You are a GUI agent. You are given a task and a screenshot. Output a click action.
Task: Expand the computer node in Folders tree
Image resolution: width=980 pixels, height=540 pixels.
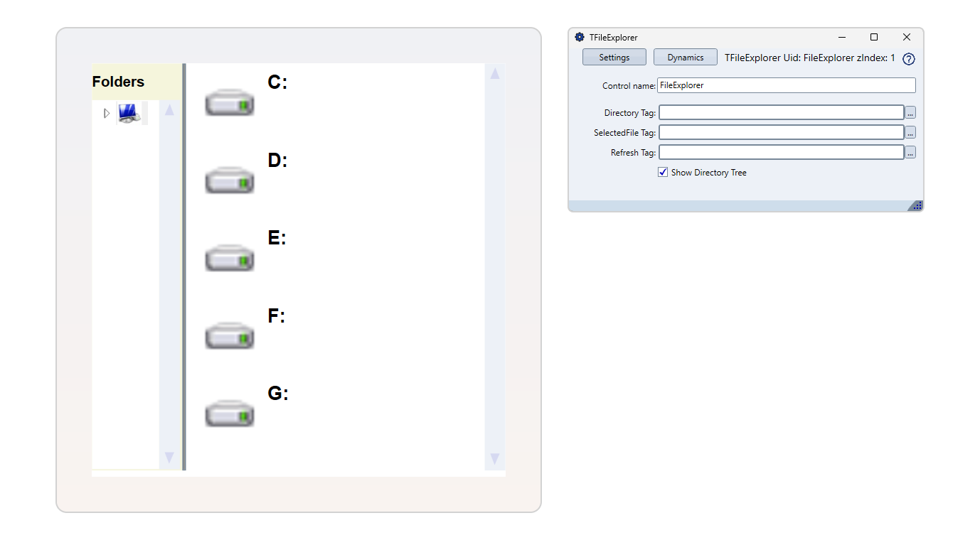107,113
